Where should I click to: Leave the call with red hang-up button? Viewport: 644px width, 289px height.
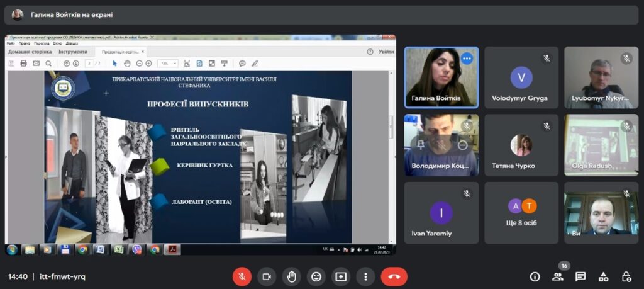point(394,276)
